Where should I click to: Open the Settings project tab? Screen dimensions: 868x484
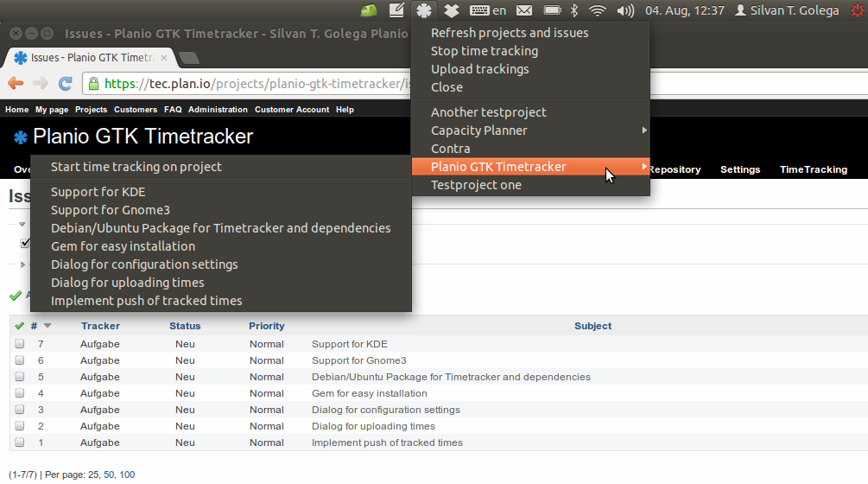coord(740,169)
